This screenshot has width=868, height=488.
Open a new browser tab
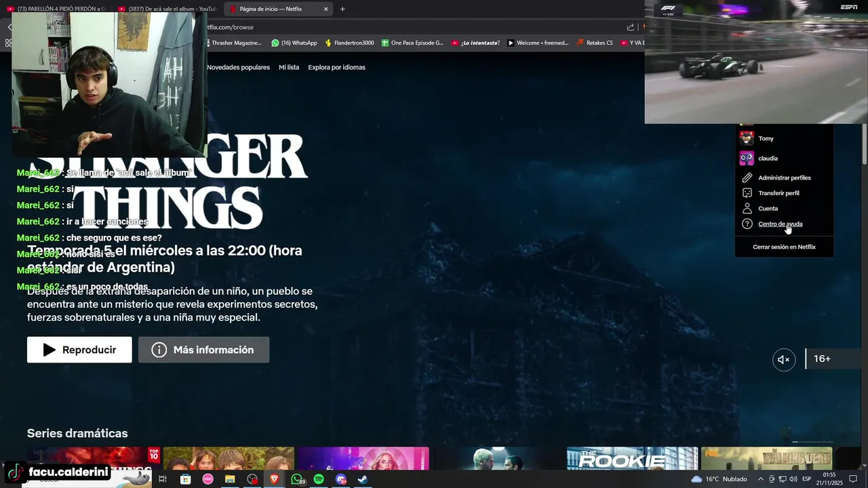(342, 9)
